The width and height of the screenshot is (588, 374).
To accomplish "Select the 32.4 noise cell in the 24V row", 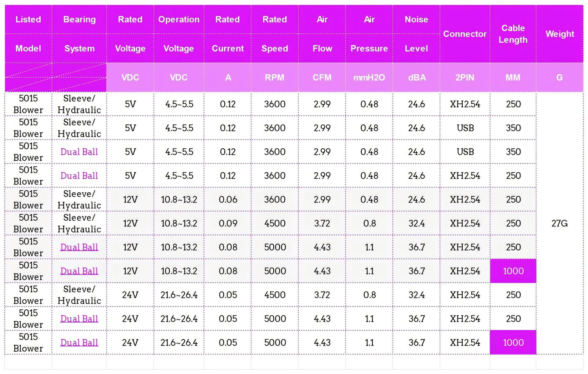I will tap(417, 295).
